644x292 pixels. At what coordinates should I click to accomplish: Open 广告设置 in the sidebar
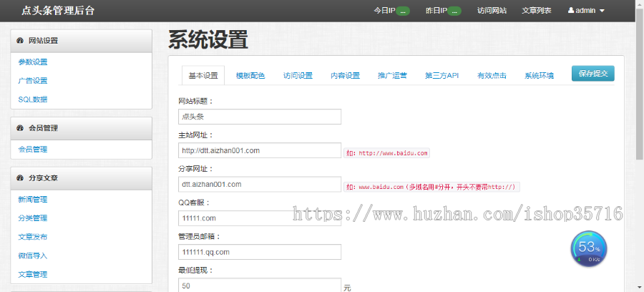(x=33, y=81)
